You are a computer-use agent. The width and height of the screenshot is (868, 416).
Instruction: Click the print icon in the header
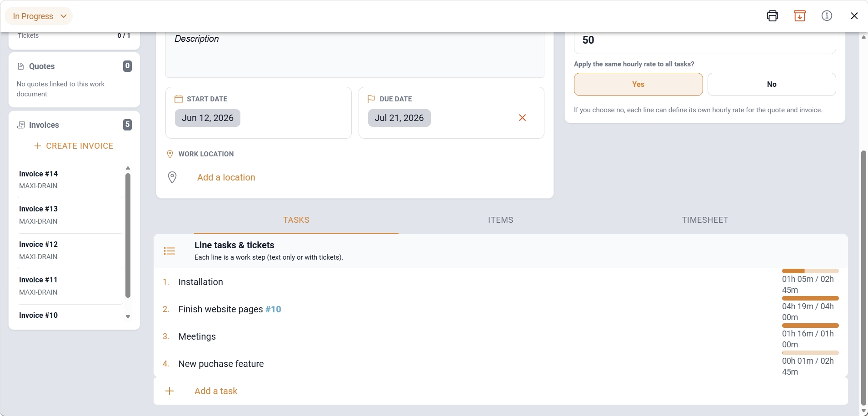pyautogui.click(x=773, y=16)
